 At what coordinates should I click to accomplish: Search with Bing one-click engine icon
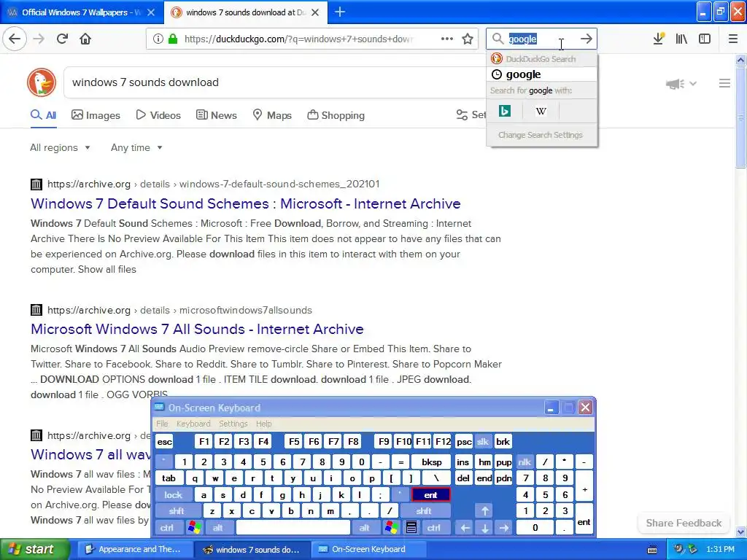[x=505, y=111]
